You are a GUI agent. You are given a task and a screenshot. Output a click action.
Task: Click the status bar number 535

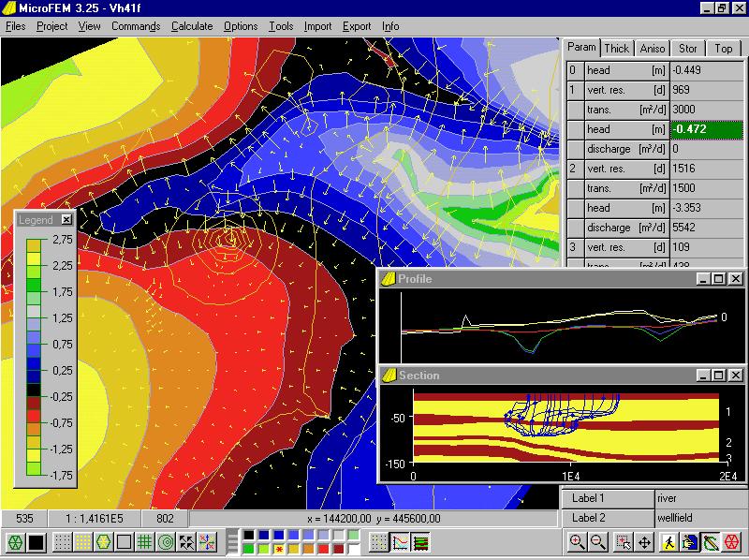24,519
